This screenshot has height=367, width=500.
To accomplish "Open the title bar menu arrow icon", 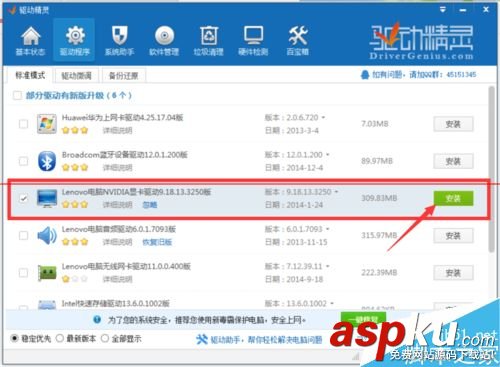I will [443, 9].
